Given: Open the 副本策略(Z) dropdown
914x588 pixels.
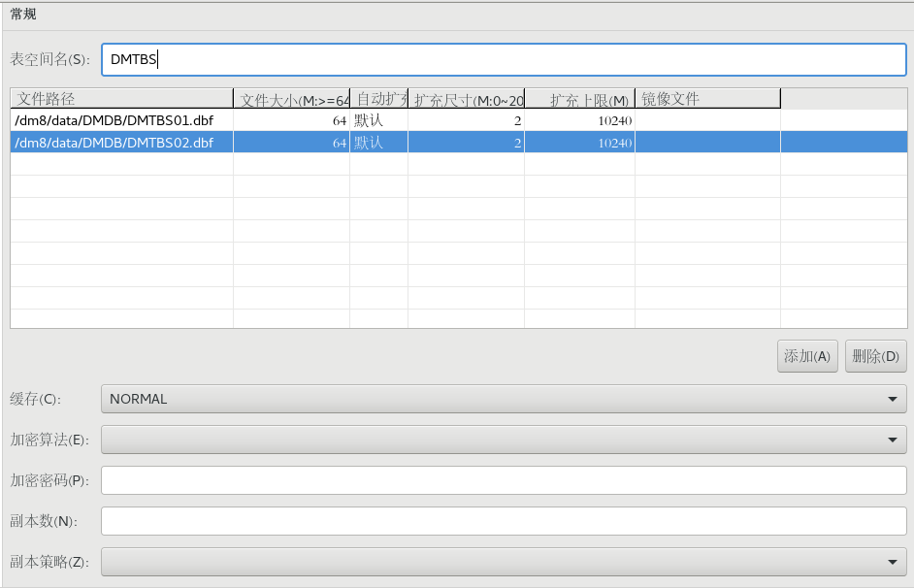Looking at the screenshot, I should coord(504,562).
